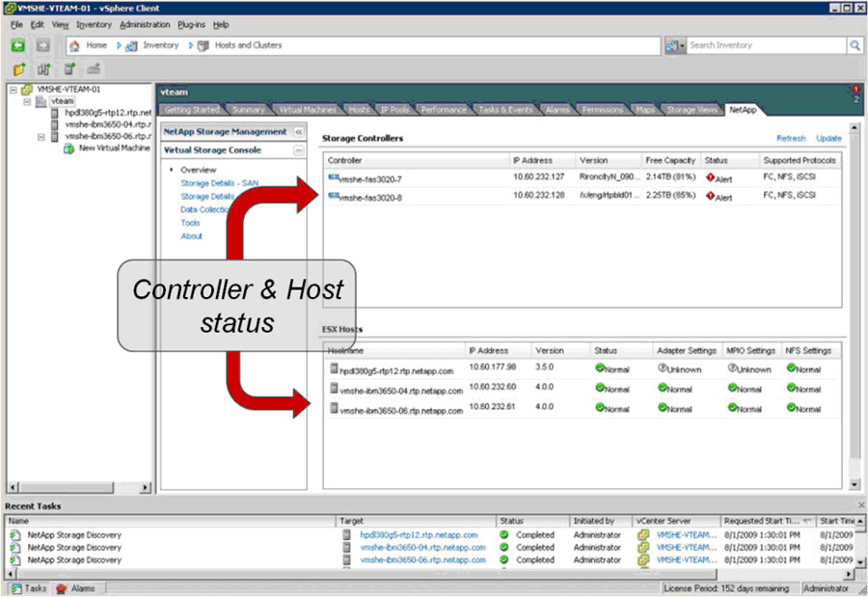Image resolution: width=868 pixels, height=597 pixels.
Task: Collapse the vteam datacenter node
Action: 27,102
